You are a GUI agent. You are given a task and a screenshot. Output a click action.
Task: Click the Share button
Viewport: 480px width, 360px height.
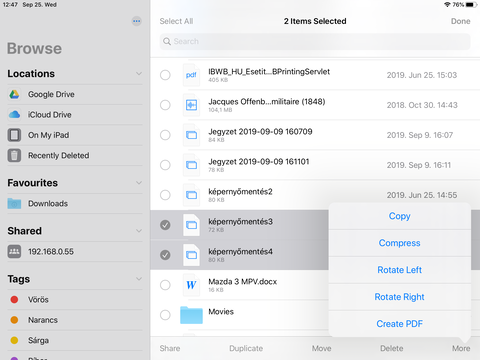coord(170,348)
